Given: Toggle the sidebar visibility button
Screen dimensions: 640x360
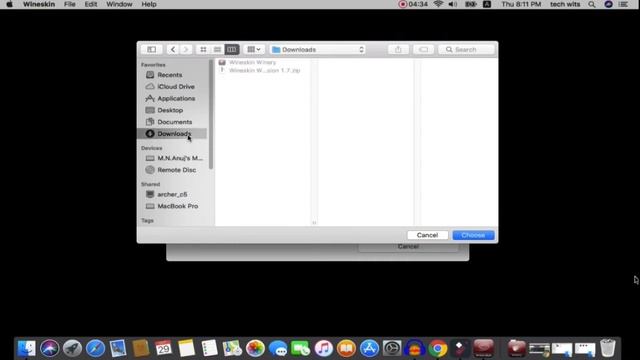Looking at the screenshot, I should coord(151,49).
